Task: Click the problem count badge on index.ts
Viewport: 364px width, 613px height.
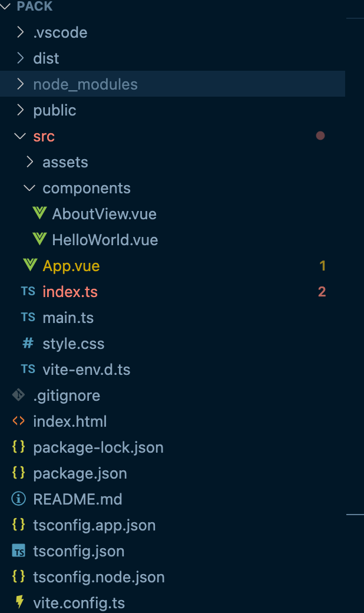Action: click(322, 291)
